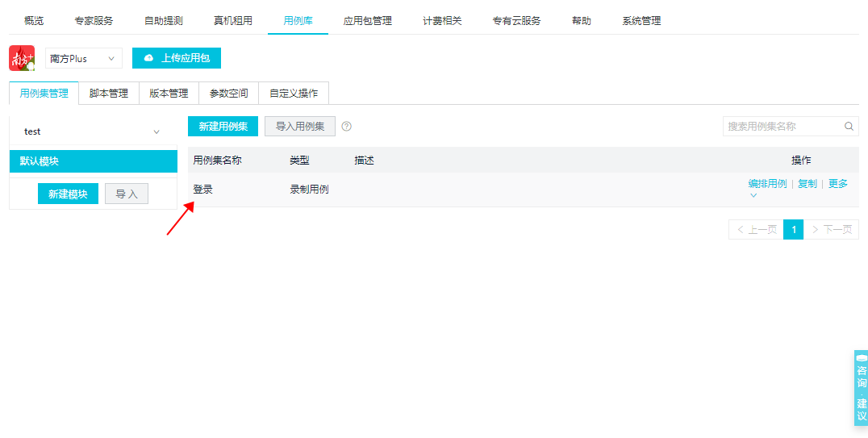868x438 pixels.
Task: Click 更多 link for 登录
Action: point(837,184)
